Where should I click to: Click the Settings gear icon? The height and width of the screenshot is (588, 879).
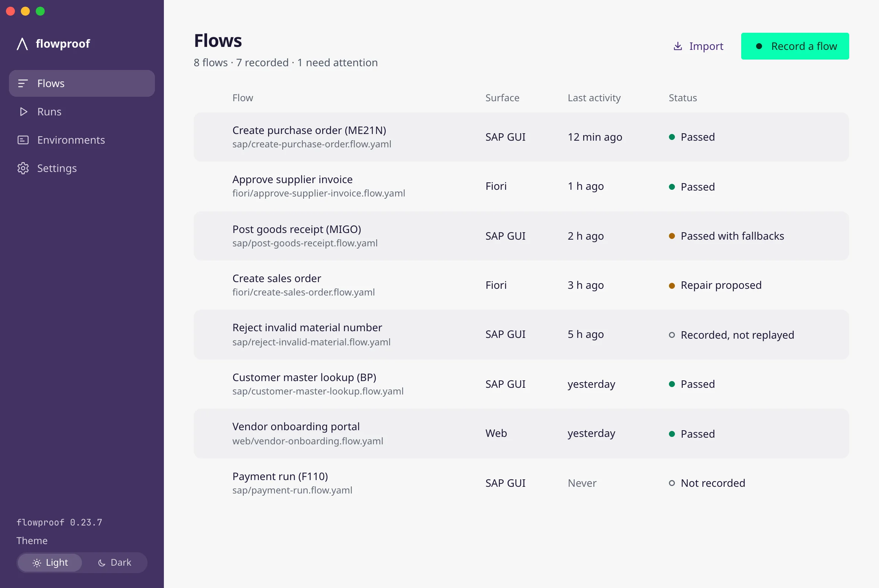(23, 168)
